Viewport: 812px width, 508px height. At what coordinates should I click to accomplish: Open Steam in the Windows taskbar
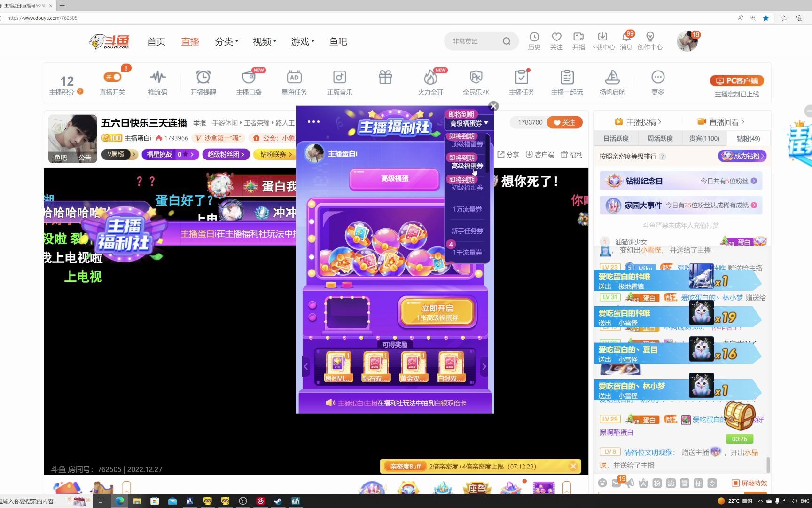pos(278,501)
